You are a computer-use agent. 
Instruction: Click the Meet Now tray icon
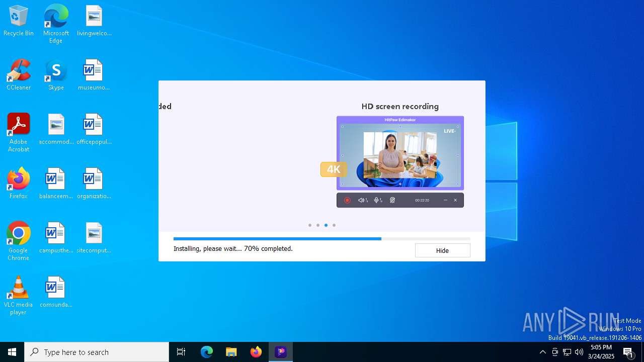pos(555,352)
